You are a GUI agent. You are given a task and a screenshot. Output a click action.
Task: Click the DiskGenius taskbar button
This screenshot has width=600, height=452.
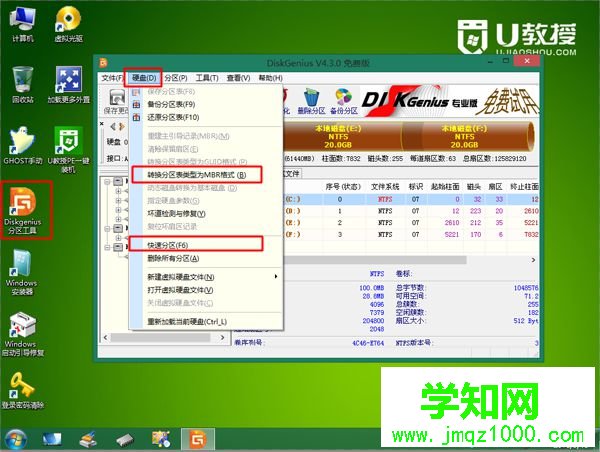point(198,439)
